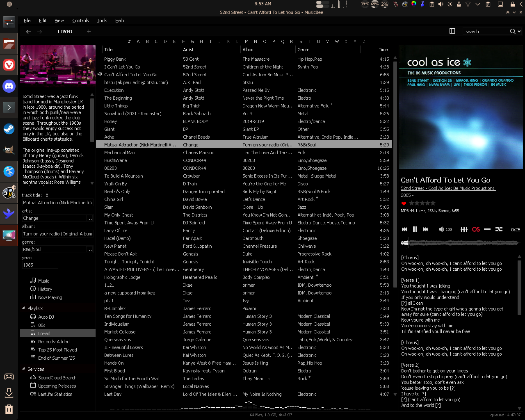Sort tracks by Genre column

(328, 50)
